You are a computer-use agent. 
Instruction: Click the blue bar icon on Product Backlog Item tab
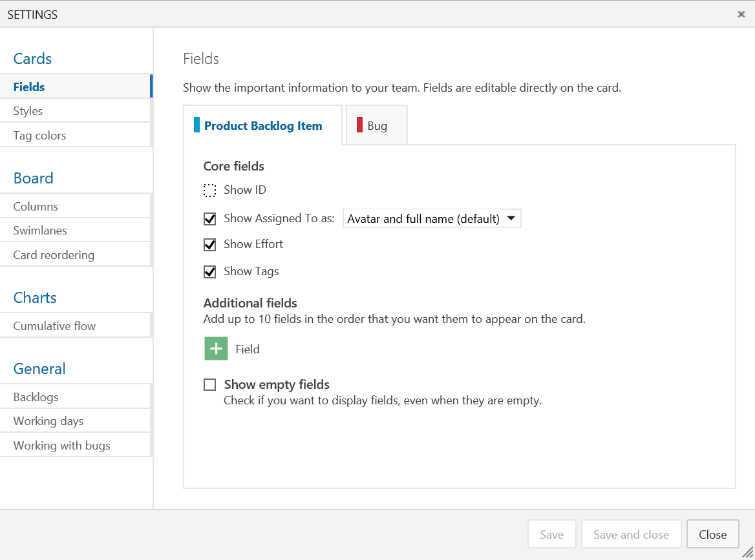coord(197,125)
